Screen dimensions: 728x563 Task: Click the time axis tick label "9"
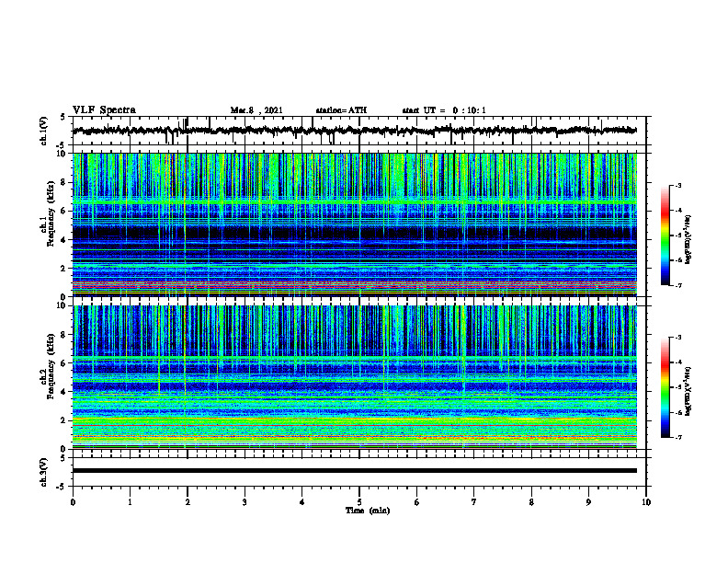click(588, 502)
